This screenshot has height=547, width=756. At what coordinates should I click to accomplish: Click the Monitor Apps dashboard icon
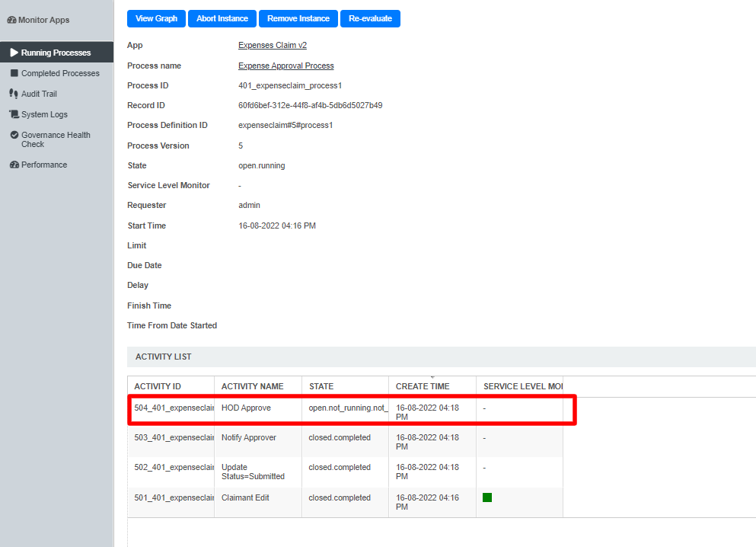[x=11, y=20]
